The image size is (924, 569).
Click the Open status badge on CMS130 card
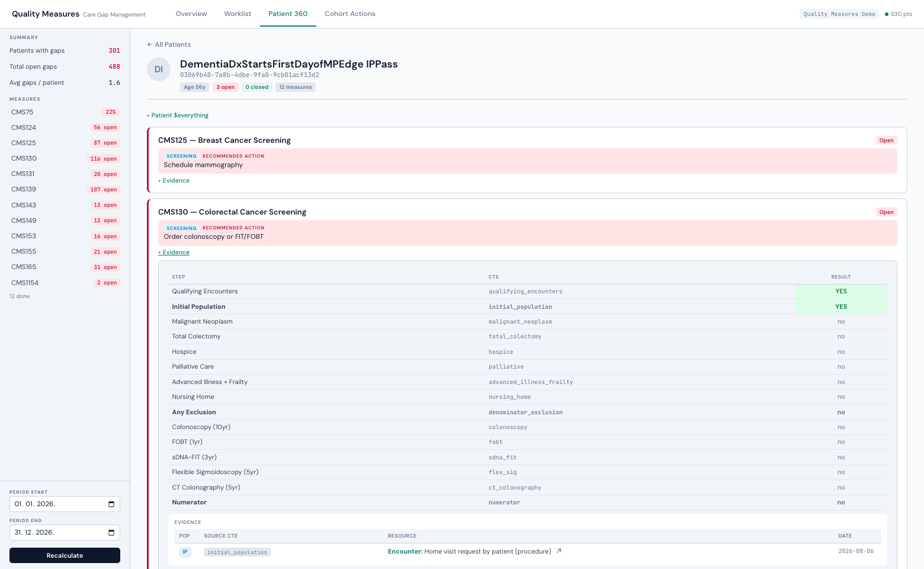point(887,212)
